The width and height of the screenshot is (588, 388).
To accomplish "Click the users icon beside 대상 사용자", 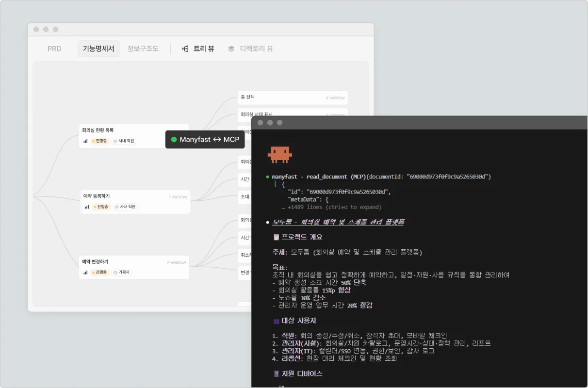I will [276, 321].
